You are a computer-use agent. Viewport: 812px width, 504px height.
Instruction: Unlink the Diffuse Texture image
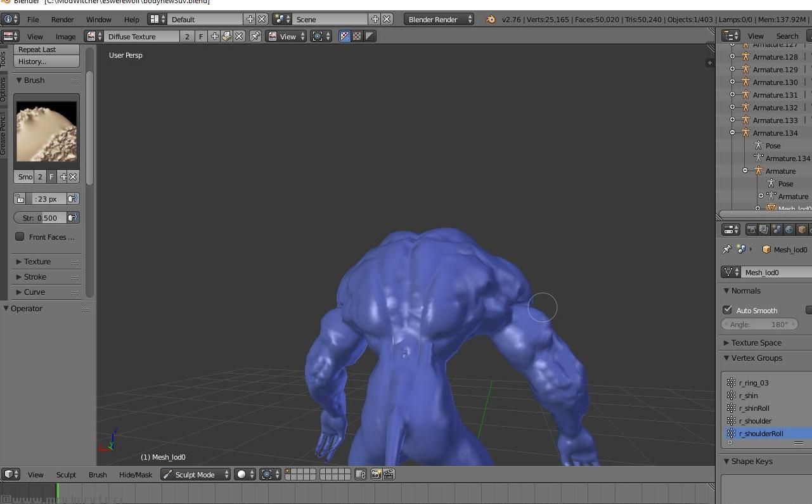(239, 36)
